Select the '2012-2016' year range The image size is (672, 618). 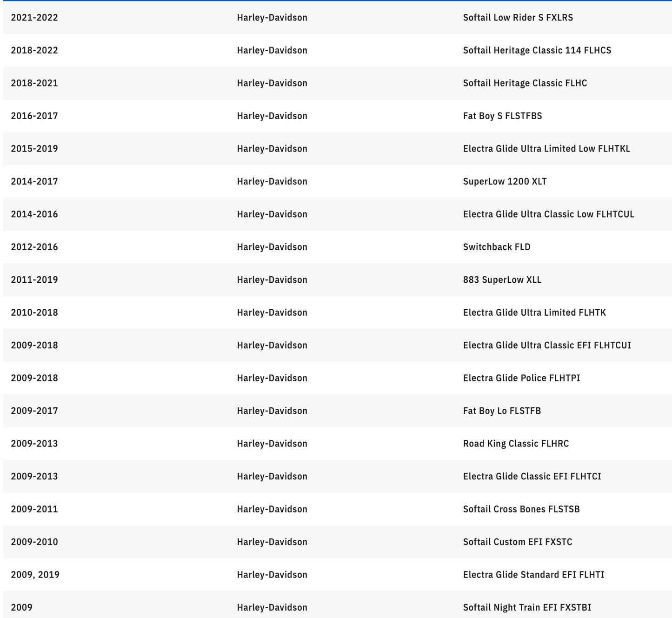[x=34, y=247]
